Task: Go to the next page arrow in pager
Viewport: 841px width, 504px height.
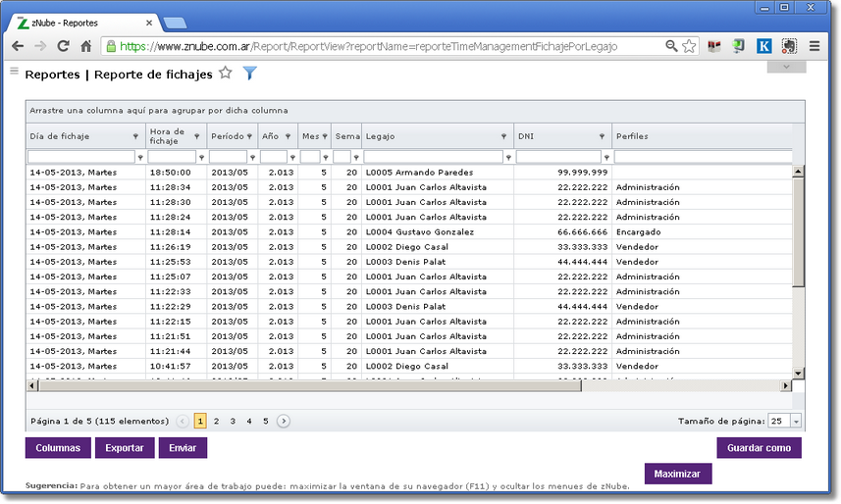Action: (284, 421)
